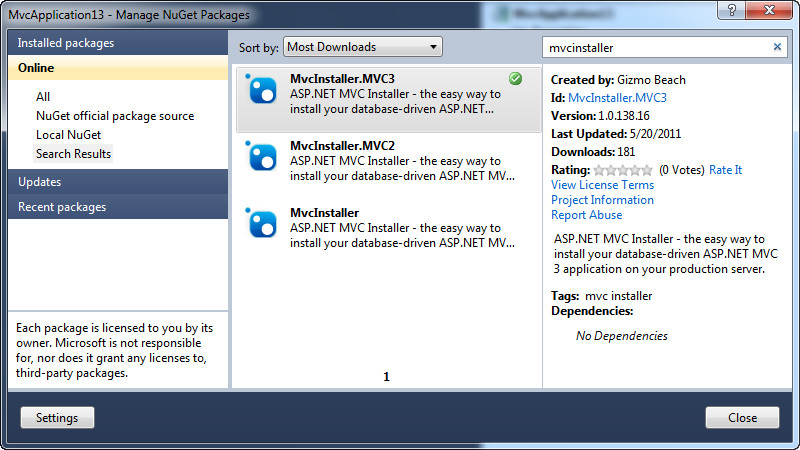Select the Local NuGet source

(68, 135)
